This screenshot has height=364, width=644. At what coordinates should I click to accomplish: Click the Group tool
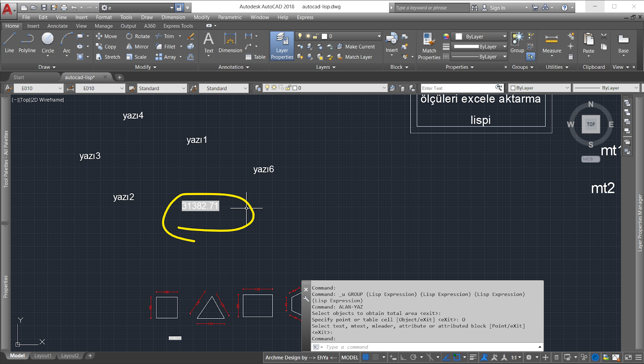point(517,43)
